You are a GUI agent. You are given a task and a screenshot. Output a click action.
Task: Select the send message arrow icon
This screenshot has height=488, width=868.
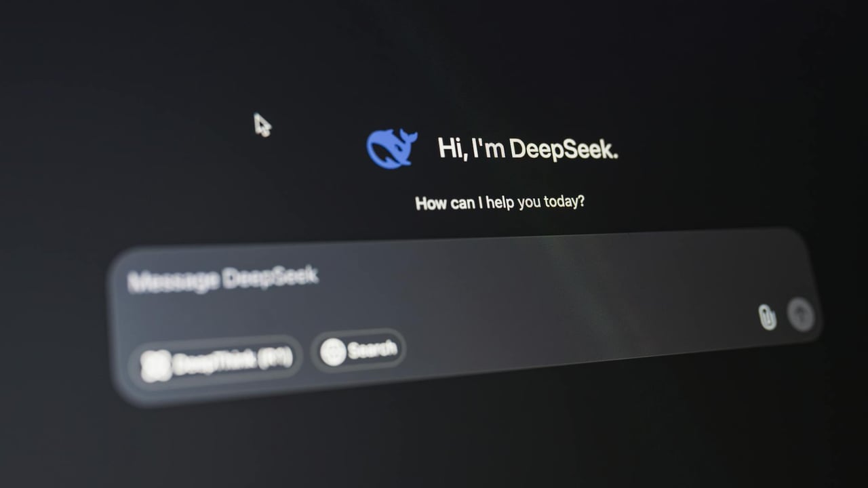(801, 314)
